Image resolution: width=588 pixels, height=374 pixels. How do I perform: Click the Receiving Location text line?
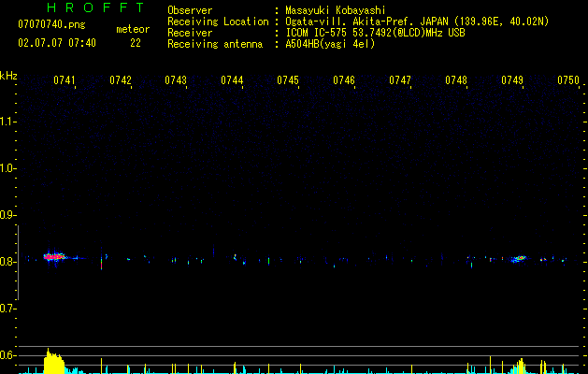point(358,22)
